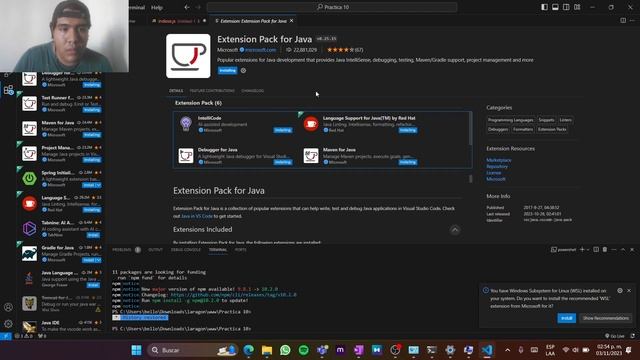Viewport: 640px width, 360px height.
Task: Open Maven for Java entry in sidebar list
Action: tap(61, 129)
